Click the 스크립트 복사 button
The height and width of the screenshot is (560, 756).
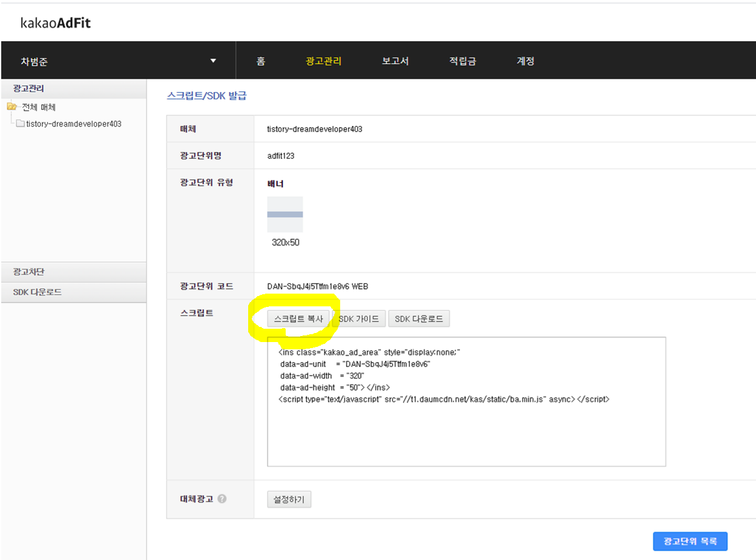click(x=298, y=318)
